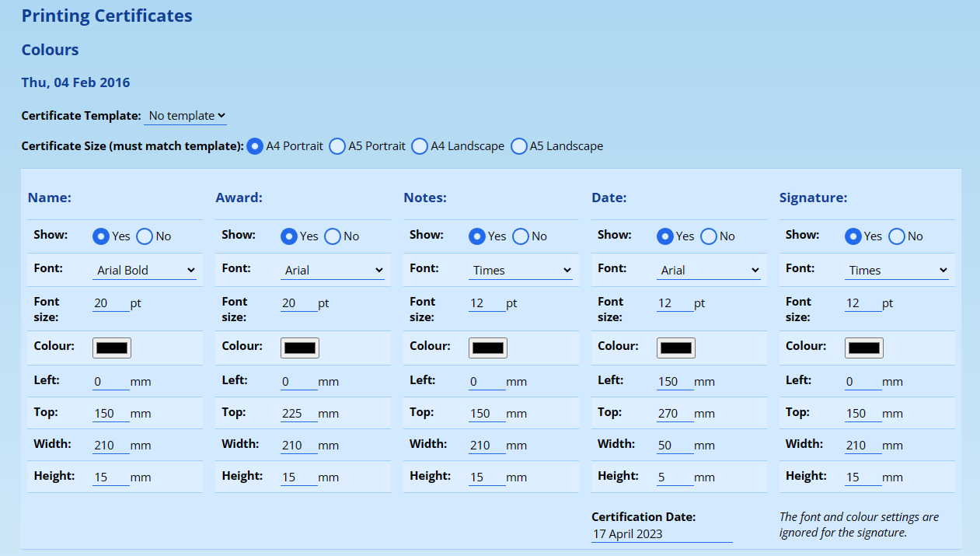Select A5 Portrait certificate size
Viewport: 980px width, 556px height.
click(x=337, y=146)
